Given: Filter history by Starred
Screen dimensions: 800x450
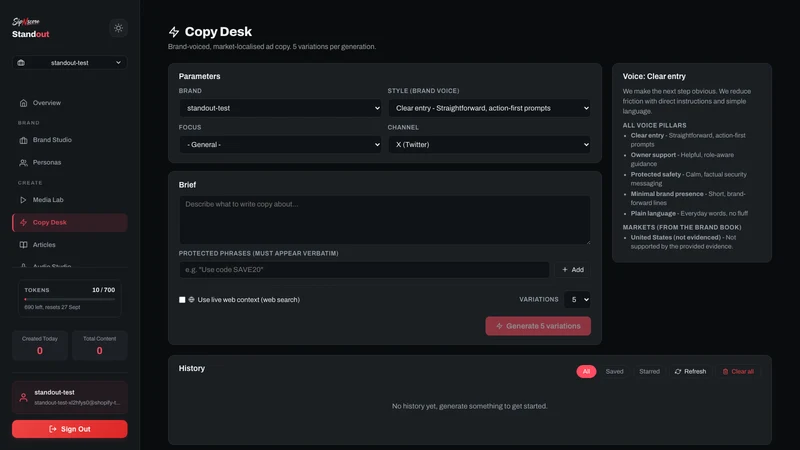Looking at the screenshot, I should tap(649, 371).
